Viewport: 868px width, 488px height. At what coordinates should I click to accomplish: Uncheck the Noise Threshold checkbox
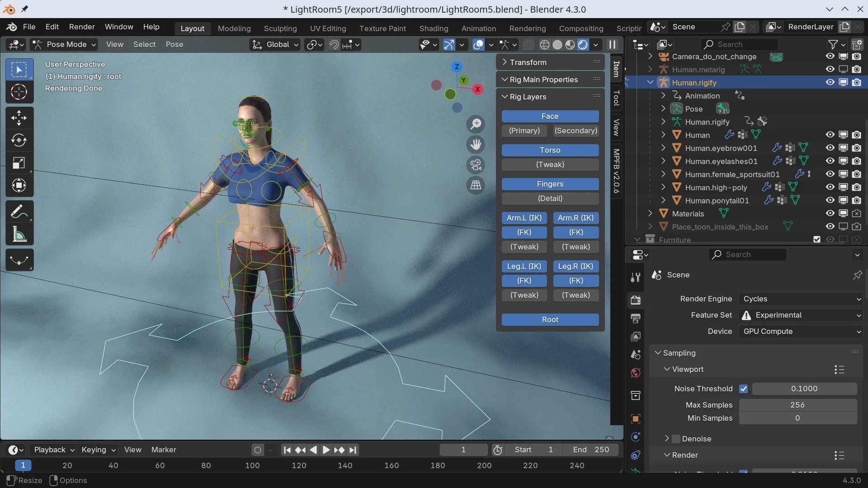pyautogui.click(x=743, y=389)
